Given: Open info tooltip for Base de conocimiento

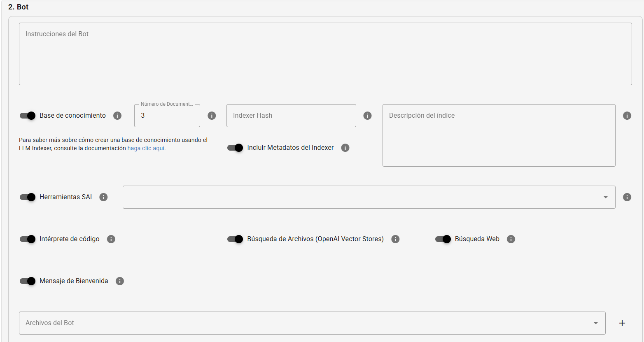Looking at the screenshot, I should pos(117,116).
